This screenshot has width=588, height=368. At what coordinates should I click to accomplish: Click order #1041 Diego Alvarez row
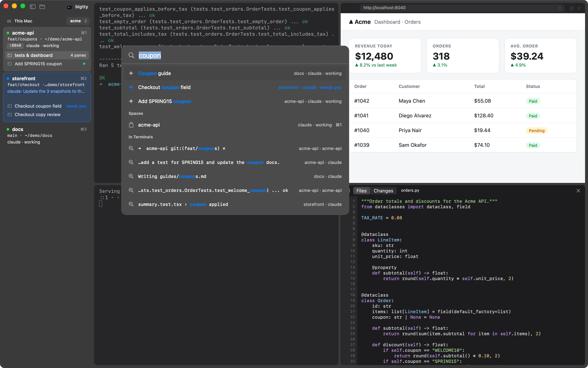(463, 116)
